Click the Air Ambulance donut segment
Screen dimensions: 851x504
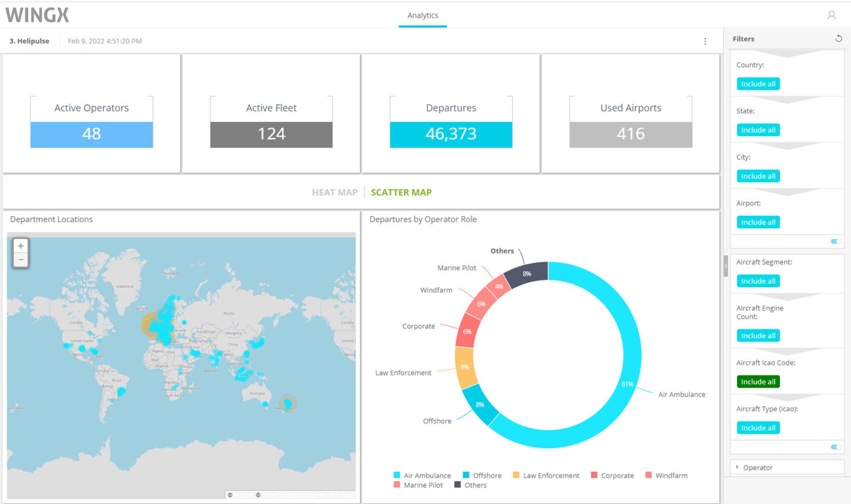point(632,355)
